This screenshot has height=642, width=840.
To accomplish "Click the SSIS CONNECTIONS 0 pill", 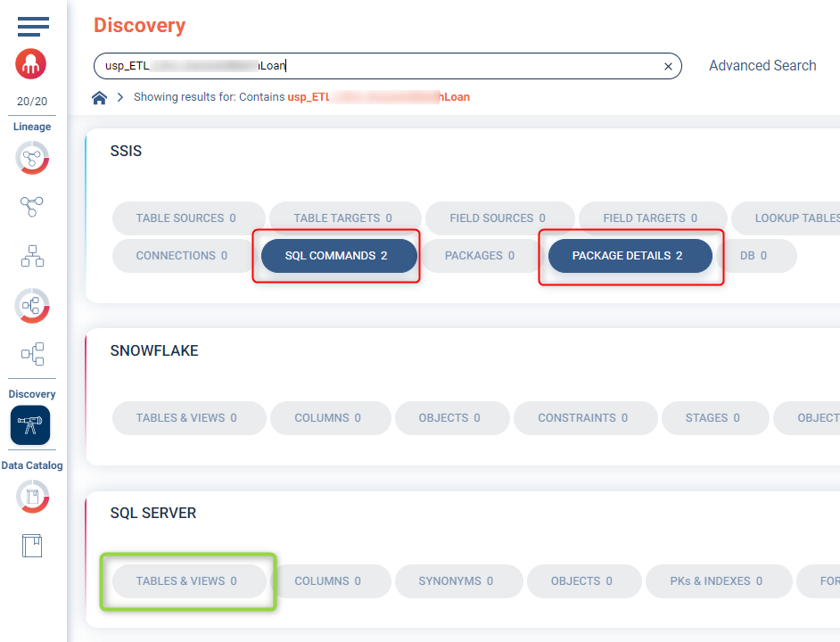I will 183,256.
